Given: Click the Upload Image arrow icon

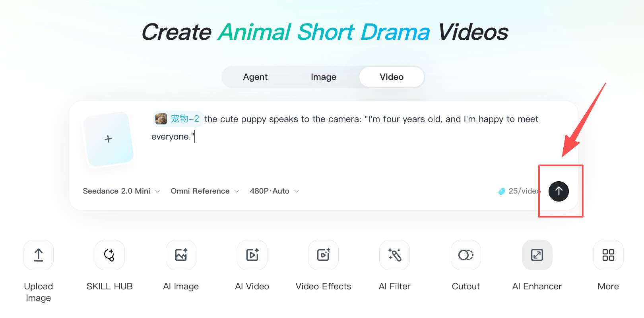Looking at the screenshot, I should [39, 255].
